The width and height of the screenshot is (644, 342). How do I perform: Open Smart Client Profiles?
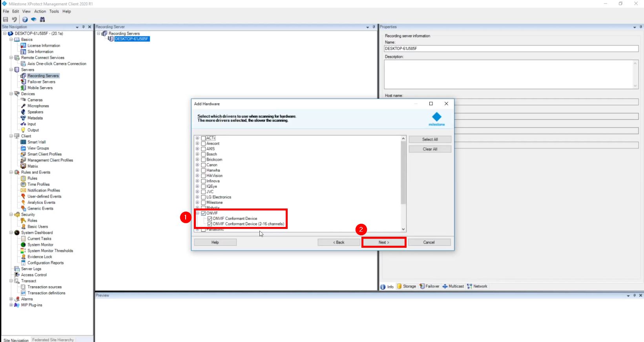click(44, 154)
